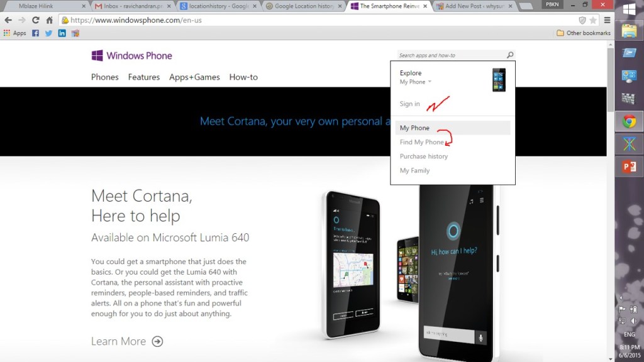
Task: Open PowerPoint from the taskbar
Action: pyautogui.click(x=628, y=167)
